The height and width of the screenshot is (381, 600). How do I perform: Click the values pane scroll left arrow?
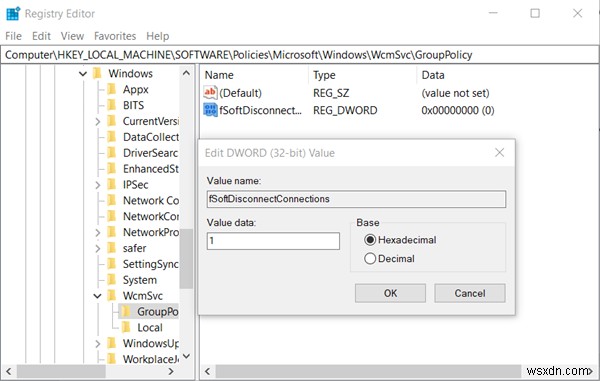(x=207, y=371)
